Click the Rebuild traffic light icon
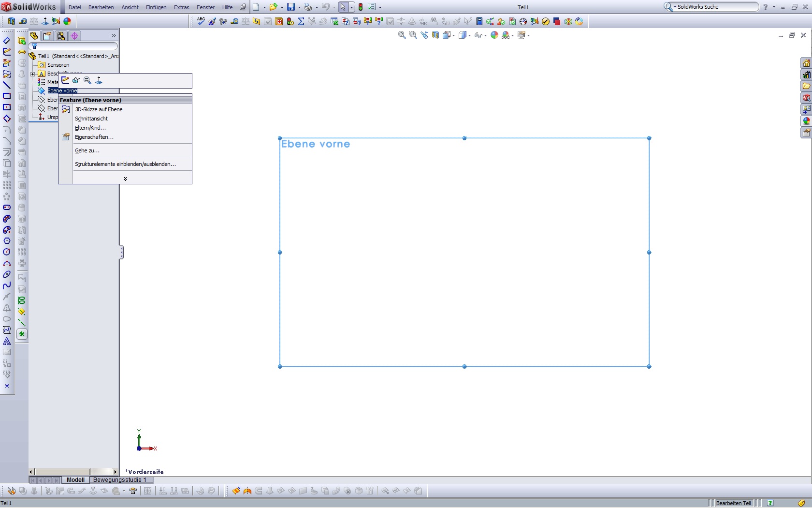This screenshot has height=508, width=812. (x=360, y=7)
